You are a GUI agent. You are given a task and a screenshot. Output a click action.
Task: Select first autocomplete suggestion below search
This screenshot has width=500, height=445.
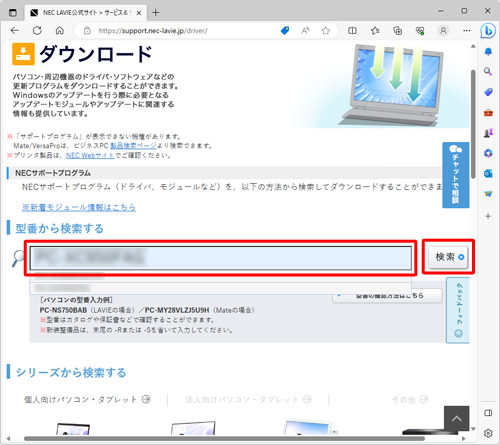pos(220,277)
